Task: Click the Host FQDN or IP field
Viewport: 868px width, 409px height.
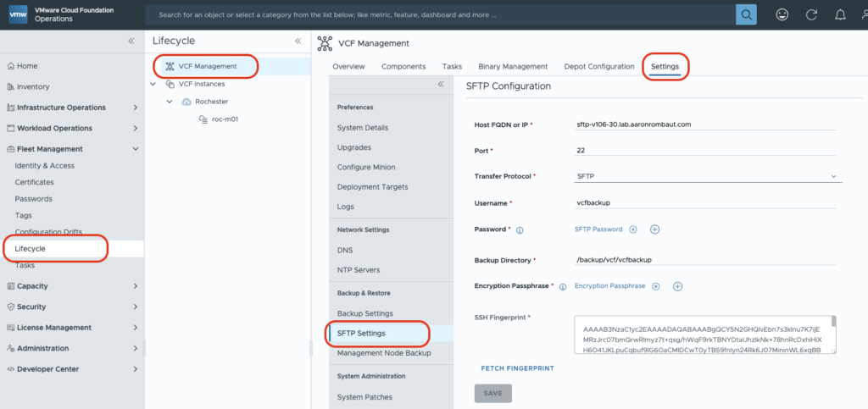Action: click(705, 124)
